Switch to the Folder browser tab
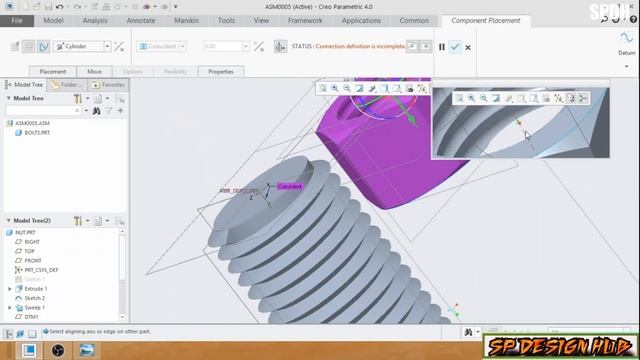The height and width of the screenshot is (360, 640). click(67, 84)
